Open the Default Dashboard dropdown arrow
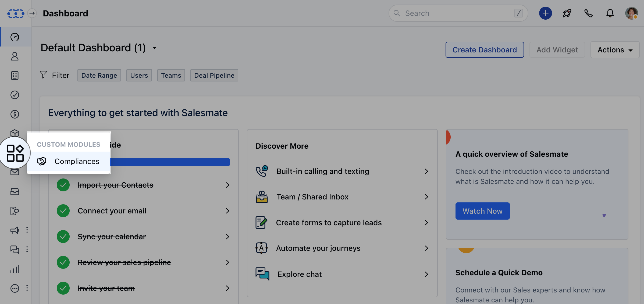The height and width of the screenshot is (304, 644). click(155, 48)
